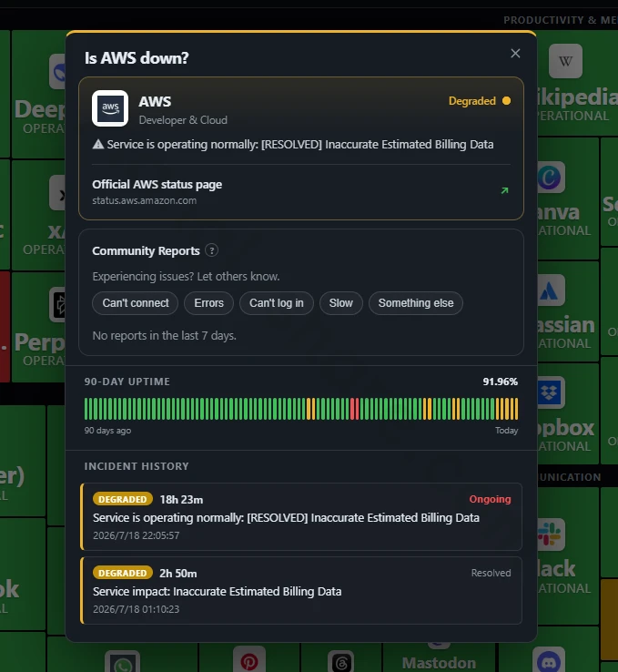Click the 91.96% uptime value
The width and height of the screenshot is (618, 672).
(x=501, y=382)
